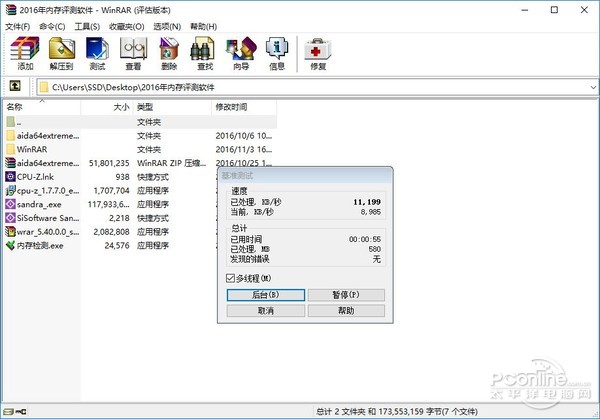The height and width of the screenshot is (419, 600).
Task: Click the 基准测试 dialog title bar
Action: [305, 176]
